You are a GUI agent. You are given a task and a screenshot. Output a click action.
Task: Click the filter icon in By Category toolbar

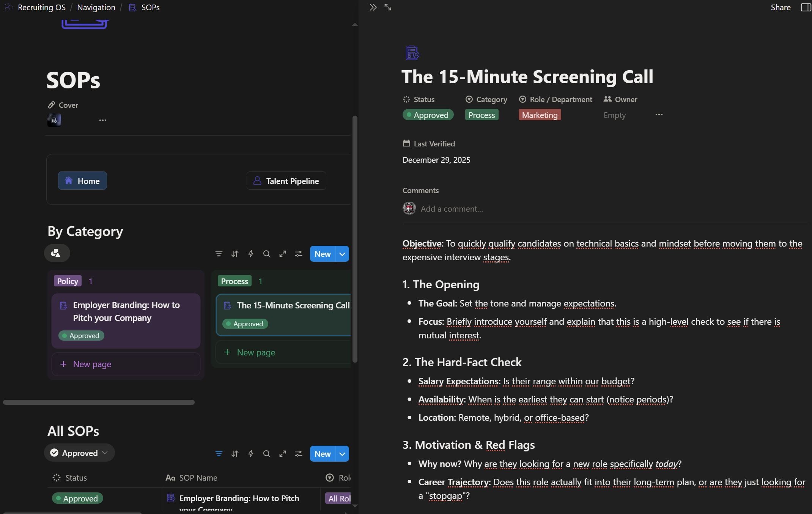(x=219, y=254)
